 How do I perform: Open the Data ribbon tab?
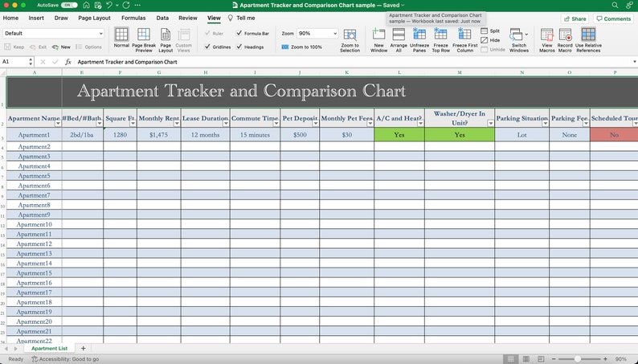pos(162,18)
